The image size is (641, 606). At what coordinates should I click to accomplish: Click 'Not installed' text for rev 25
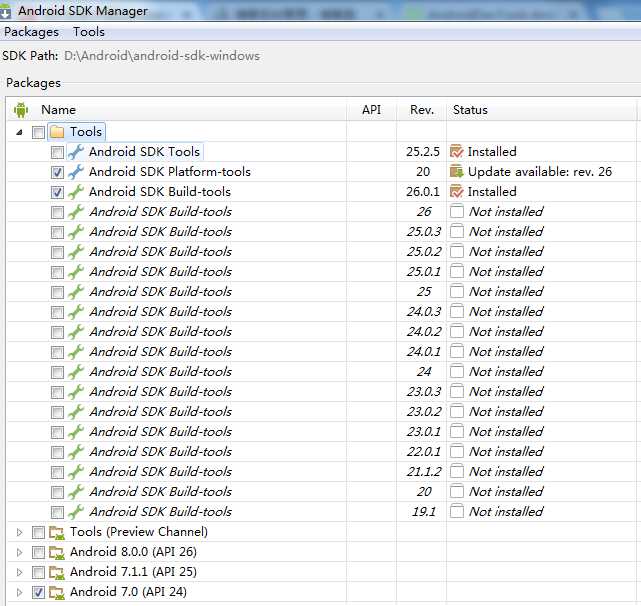[x=506, y=292]
